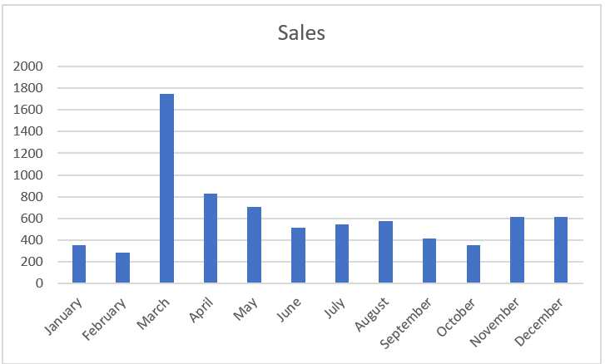Select the August bar
605x364 pixels.
(x=386, y=252)
